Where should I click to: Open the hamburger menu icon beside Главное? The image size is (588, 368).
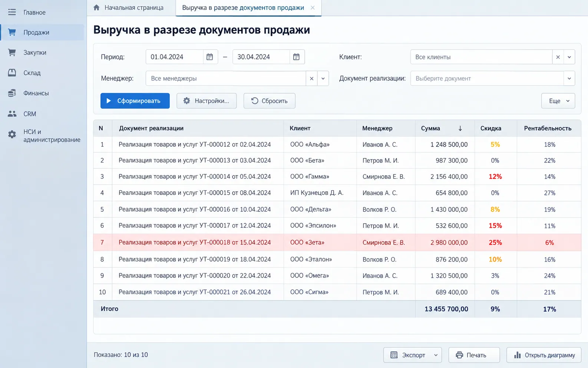12,12
